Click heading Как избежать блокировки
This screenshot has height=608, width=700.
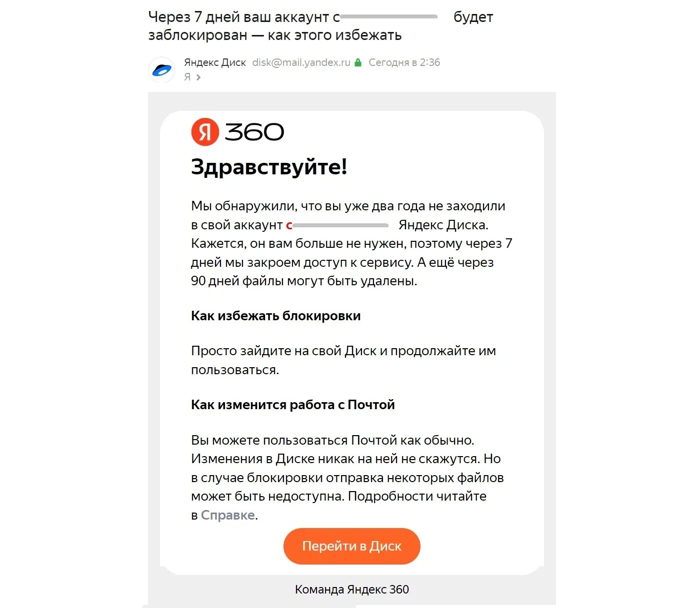click(275, 316)
